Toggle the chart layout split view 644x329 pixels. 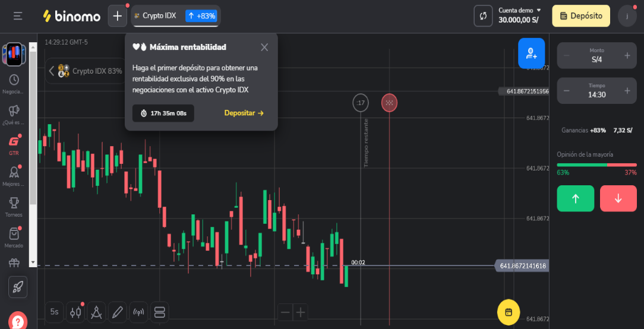(x=159, y=312)
